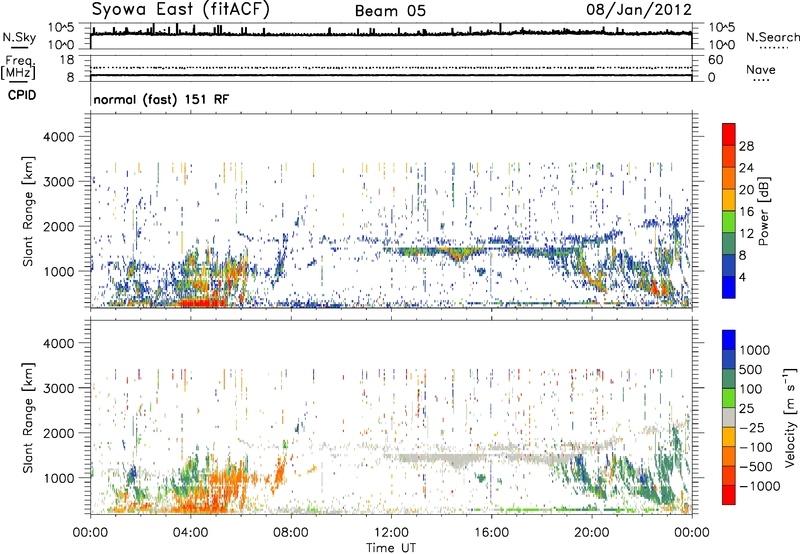The height and width of the screenshot is (554, 800).
Task: Pick the red top segment of power colorbar
Action: click(729, 135)
